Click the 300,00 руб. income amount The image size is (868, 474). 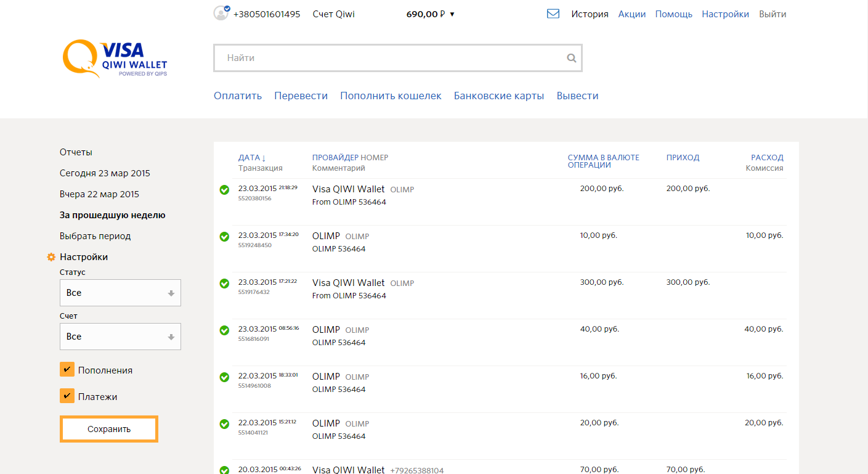pyautogui.click(x=688, y=282)
